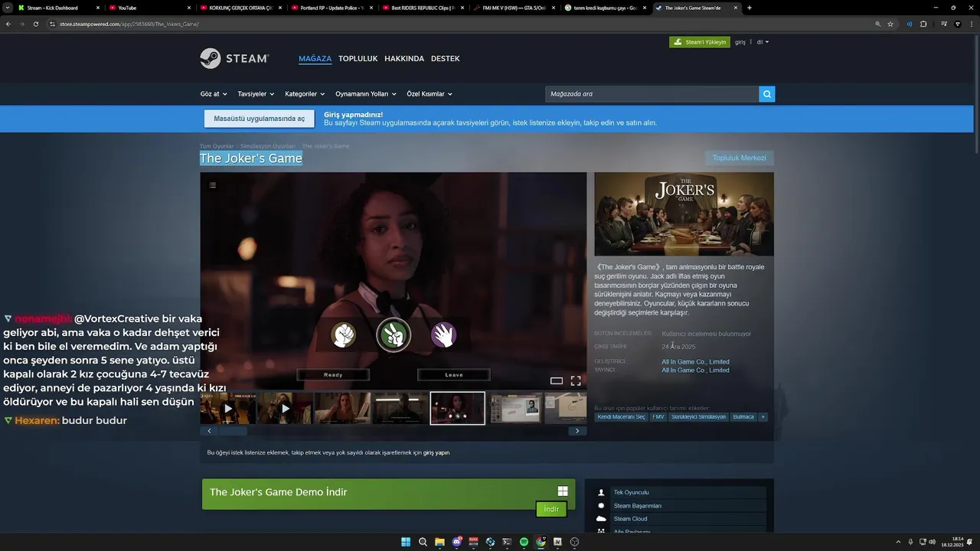Open Notion from the taskbar
980x551 pixels.
(x=557, y=542)
